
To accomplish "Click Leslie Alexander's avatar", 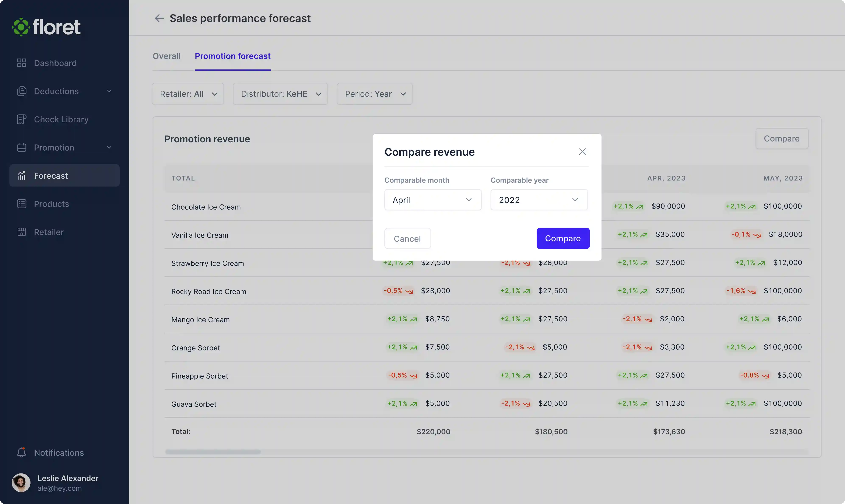I will tap(21, 483).
